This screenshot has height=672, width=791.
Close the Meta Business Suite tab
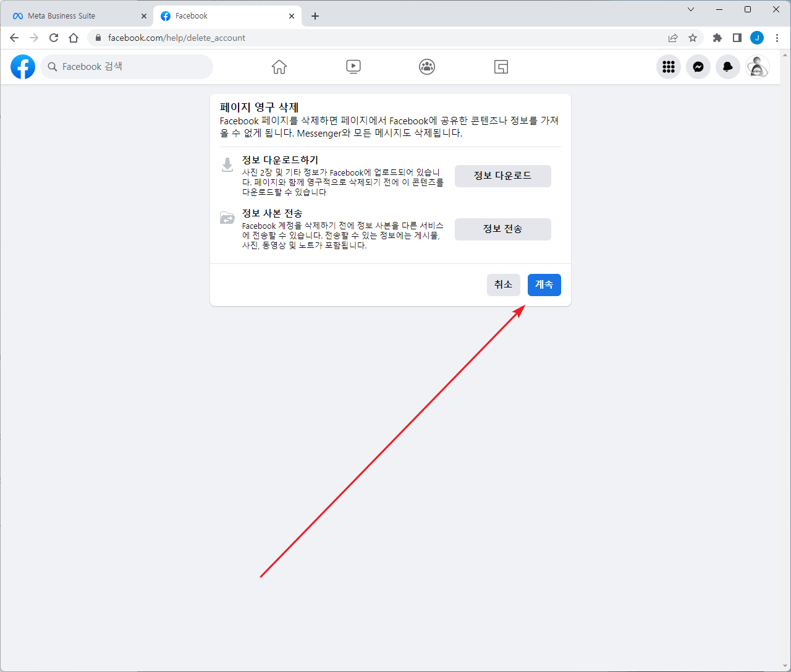[144, 16]
